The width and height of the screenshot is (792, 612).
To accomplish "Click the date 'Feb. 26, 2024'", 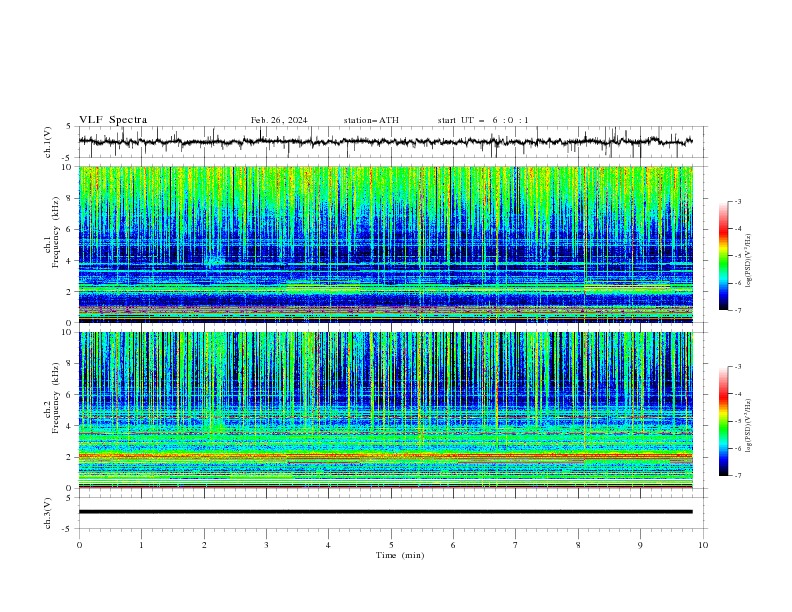I will coord(279,120).
